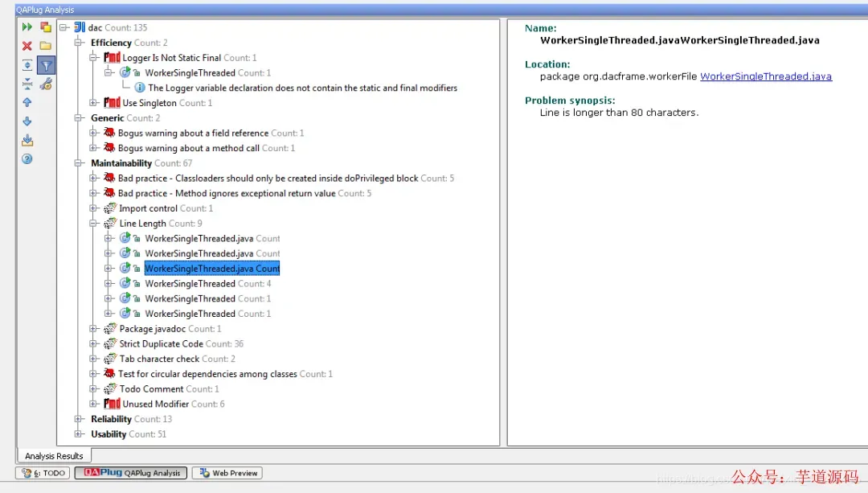Viewport: 868px width, 493px height.
Task: Expand all tree nodes icon
Action: point(27,65)
